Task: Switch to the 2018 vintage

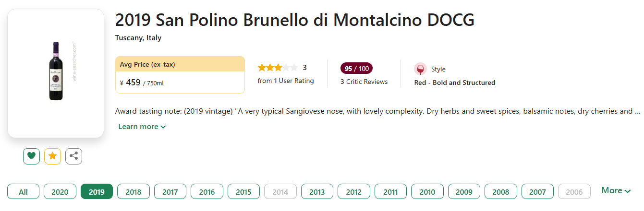Action: click(134, 192)
